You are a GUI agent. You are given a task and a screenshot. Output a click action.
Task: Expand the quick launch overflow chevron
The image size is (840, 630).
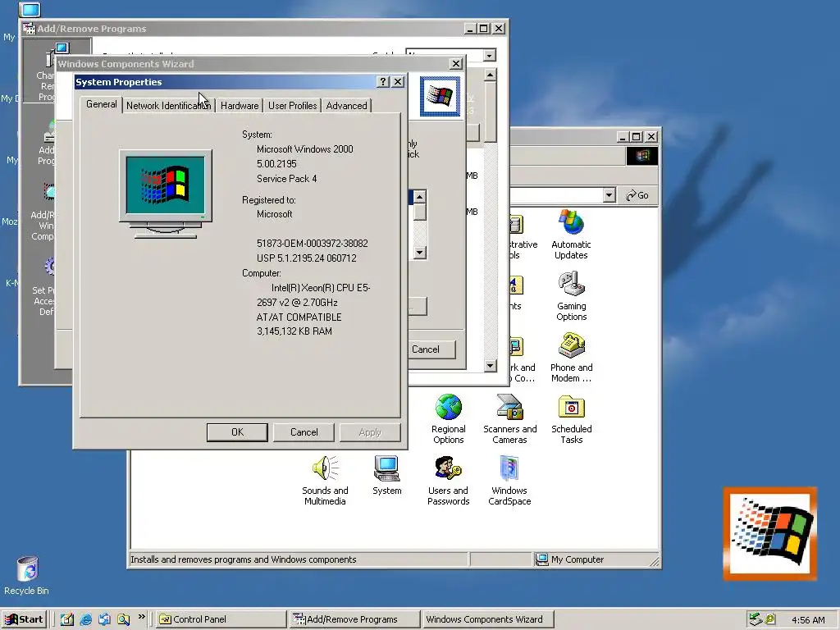(141, 617)
